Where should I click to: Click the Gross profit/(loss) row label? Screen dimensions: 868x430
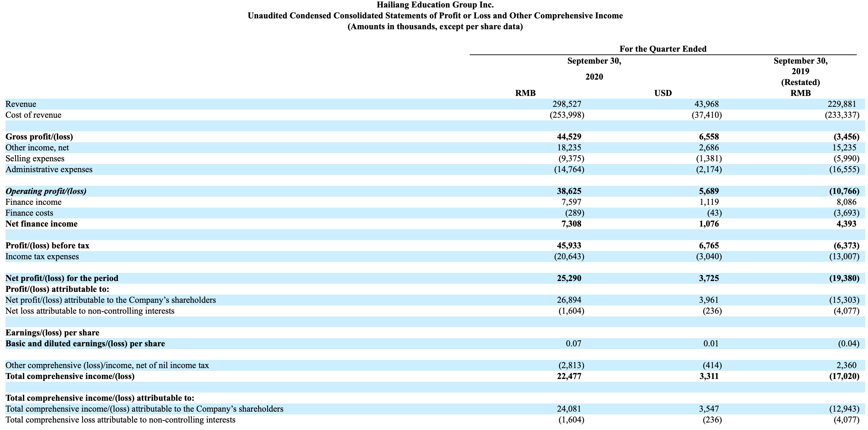[39, 137]
